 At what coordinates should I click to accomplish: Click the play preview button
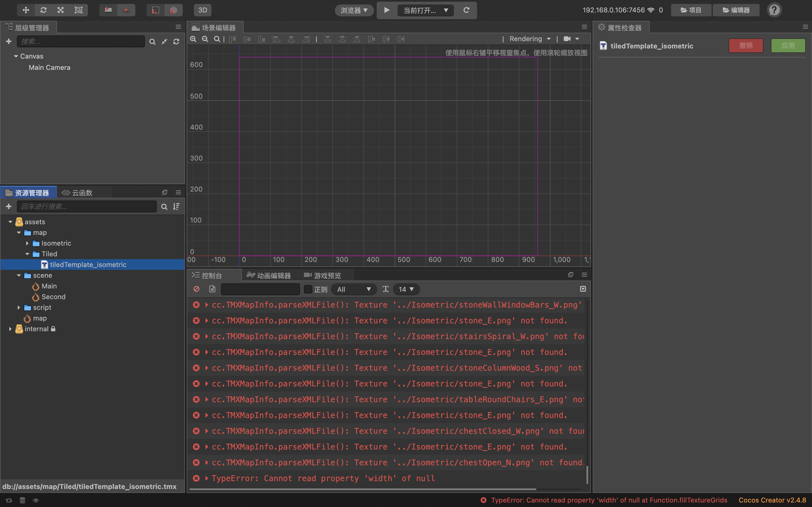click(x=387, y=10)
